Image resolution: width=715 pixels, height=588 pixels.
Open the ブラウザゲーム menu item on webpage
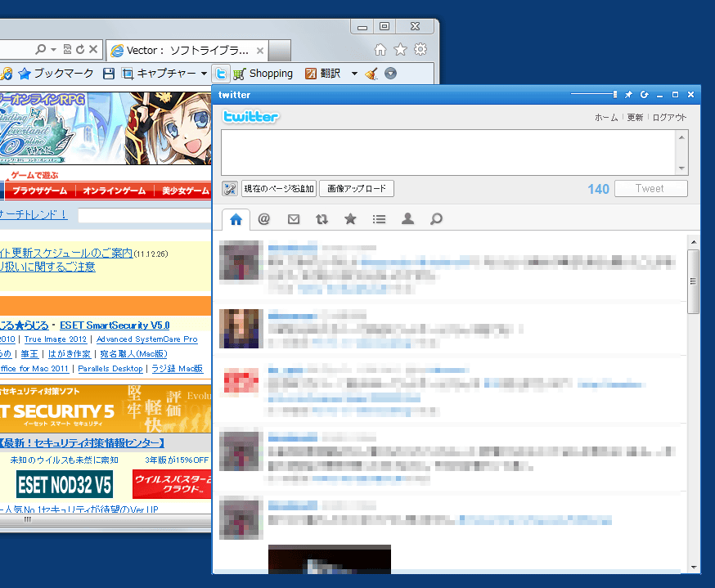pyautogui.click(x=39, y=191)
